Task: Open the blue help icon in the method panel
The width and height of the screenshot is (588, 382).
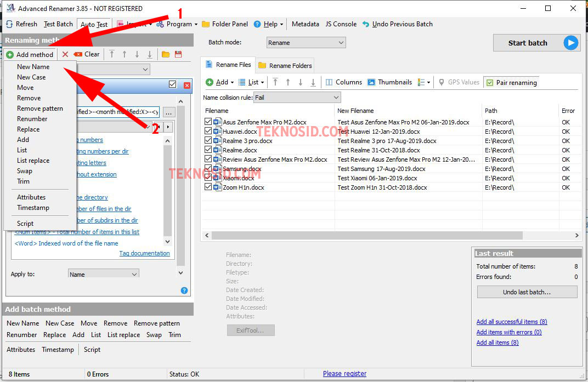Action: click(x=184, y=290)
